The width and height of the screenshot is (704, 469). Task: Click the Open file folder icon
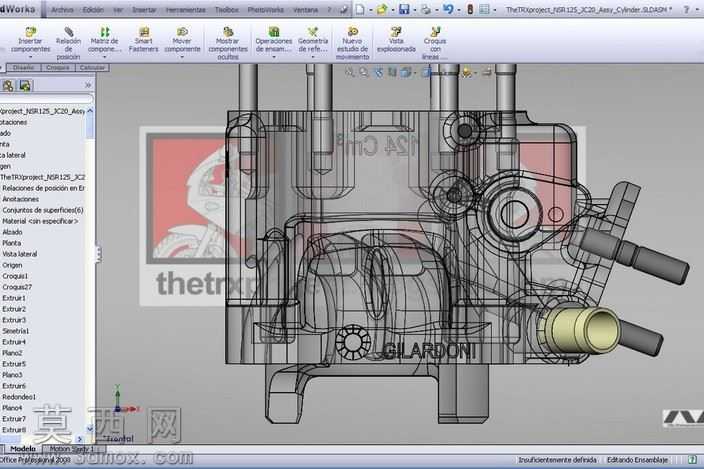[x=382, y=9]
